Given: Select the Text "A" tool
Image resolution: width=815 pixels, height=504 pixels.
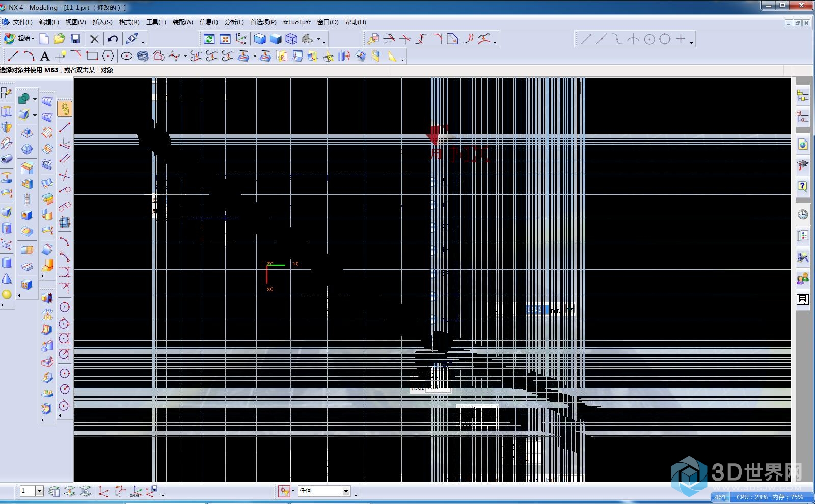Looking at the screenshot, I should [45, 56].
